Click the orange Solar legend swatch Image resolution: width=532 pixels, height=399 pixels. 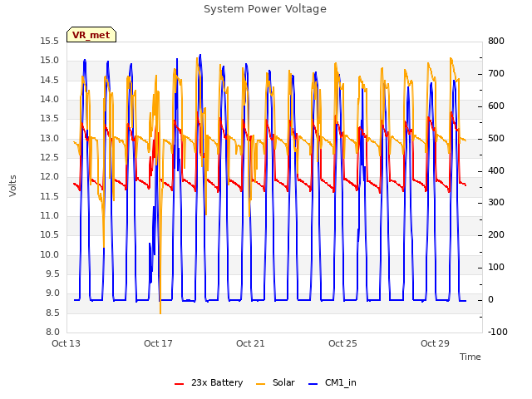pos(260,384)
